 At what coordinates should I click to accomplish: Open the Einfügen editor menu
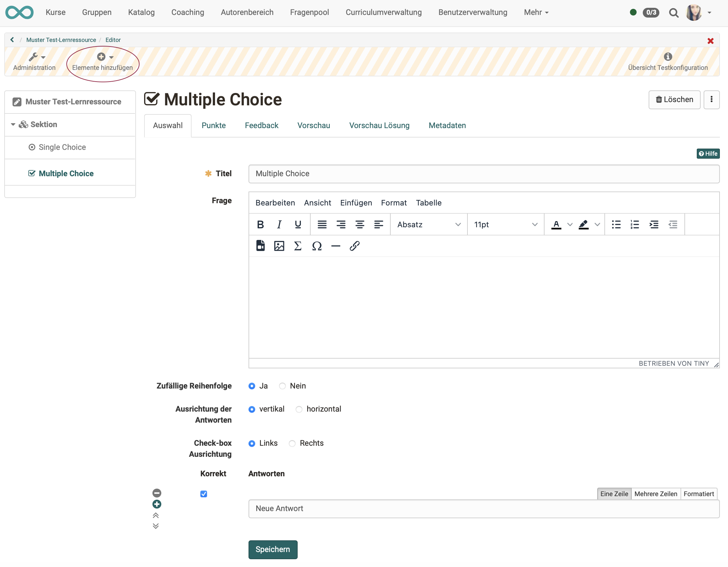(x=356, y=203)
